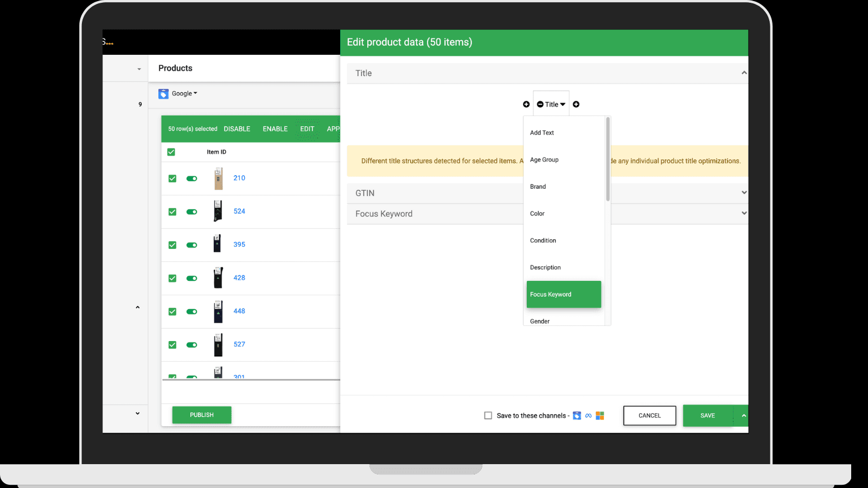
Task: Click the PUBLISH button
Action: [201, 414]
